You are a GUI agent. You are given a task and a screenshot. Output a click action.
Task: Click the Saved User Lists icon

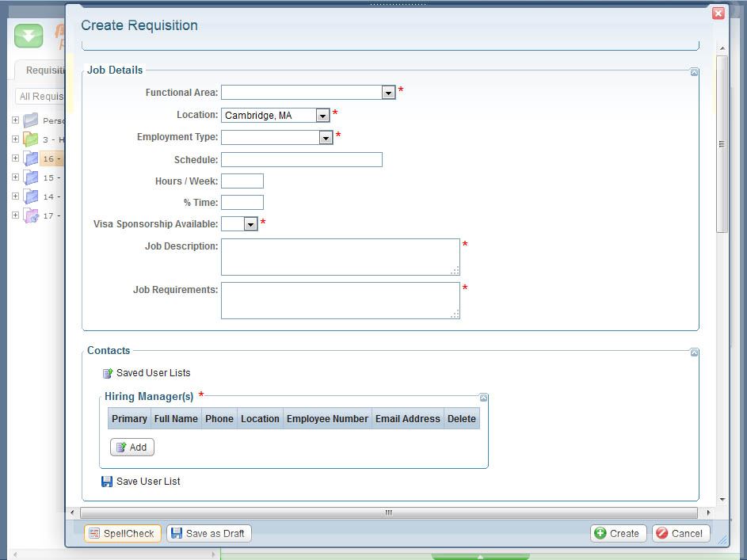coord(108,373)
